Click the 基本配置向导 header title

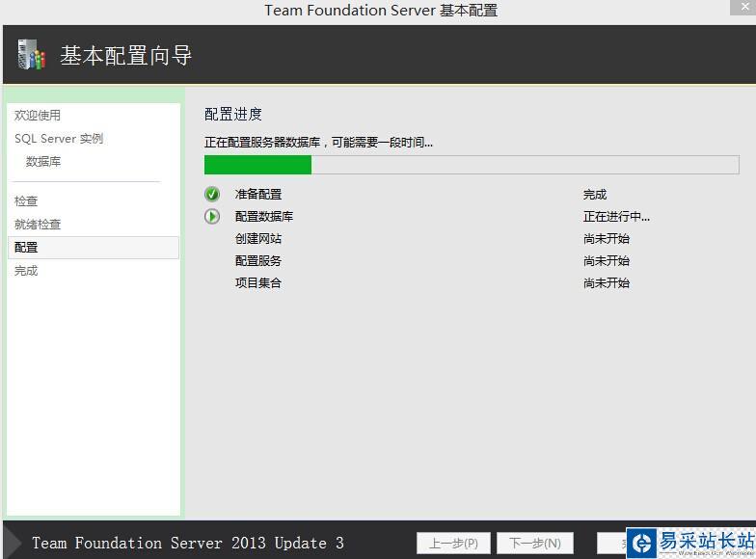(125, 56)
